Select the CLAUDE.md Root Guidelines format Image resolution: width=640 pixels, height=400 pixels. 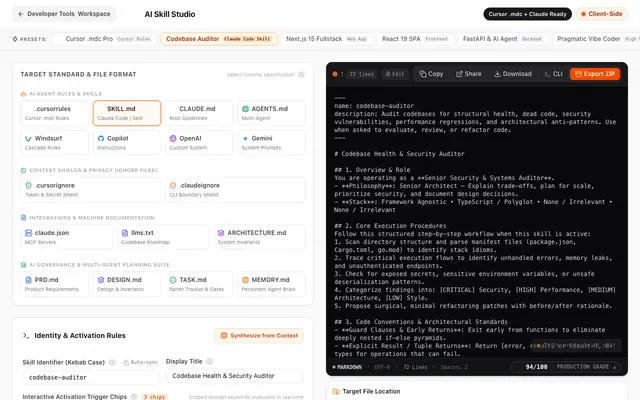[199, 113]
